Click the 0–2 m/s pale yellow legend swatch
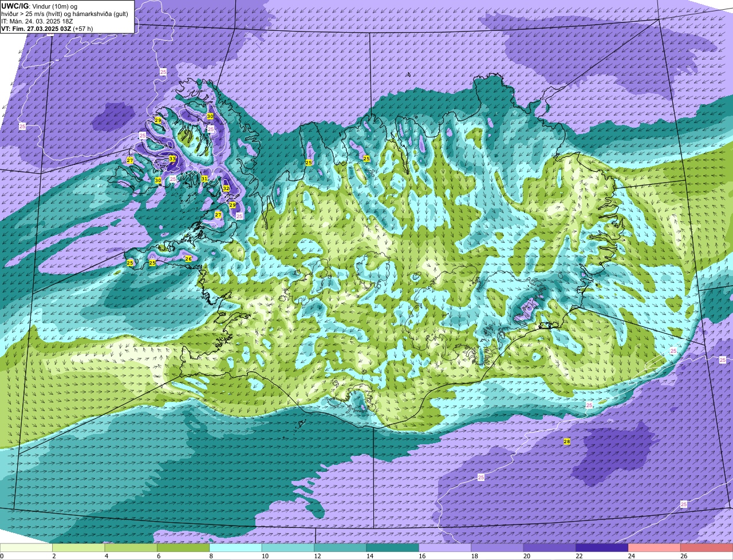733x560 pixels. [x=26, y=547]
